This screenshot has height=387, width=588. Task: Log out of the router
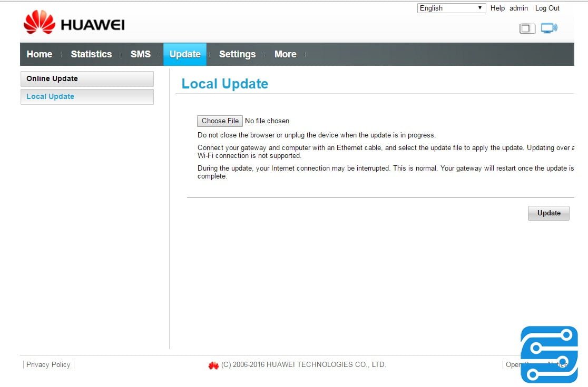click(x=547, y=8)
